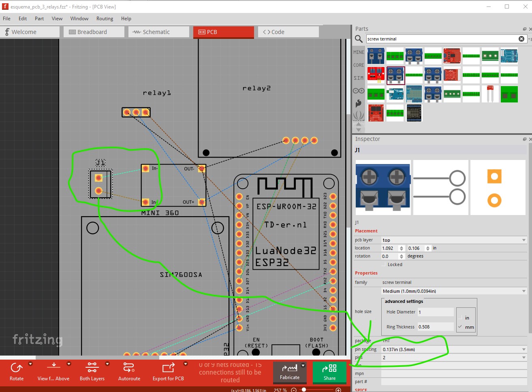Click the Ring Thickness field
The height and width of the screenshot is (392, 532).
pos(436,327)
